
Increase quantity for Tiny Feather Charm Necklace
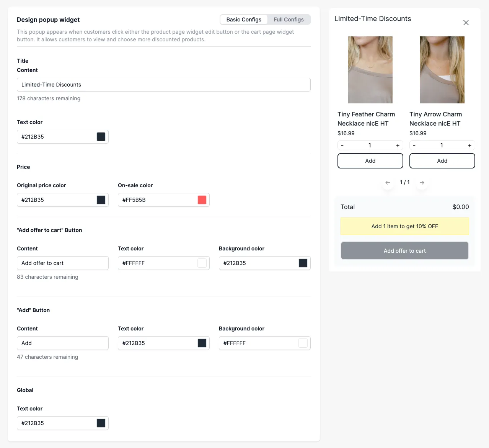[x=398, y=146]
